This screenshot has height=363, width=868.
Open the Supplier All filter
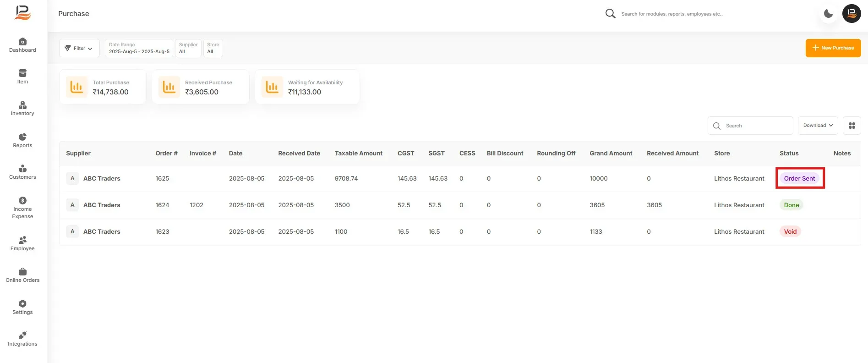click(x=188, y=48)
